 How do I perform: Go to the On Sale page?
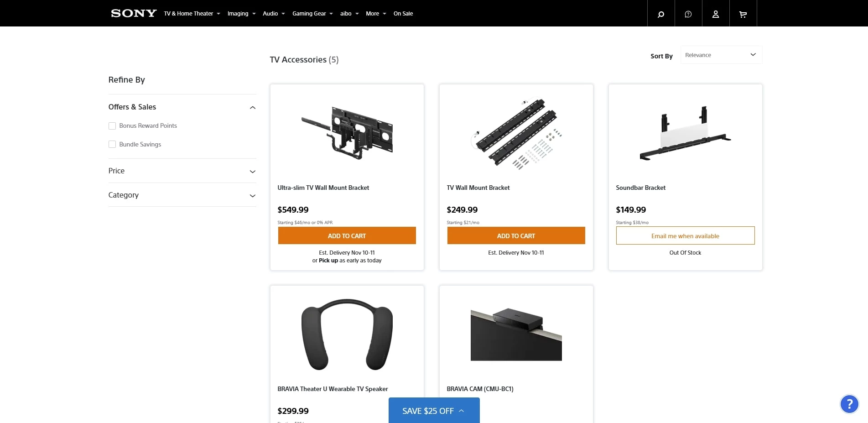403,14
